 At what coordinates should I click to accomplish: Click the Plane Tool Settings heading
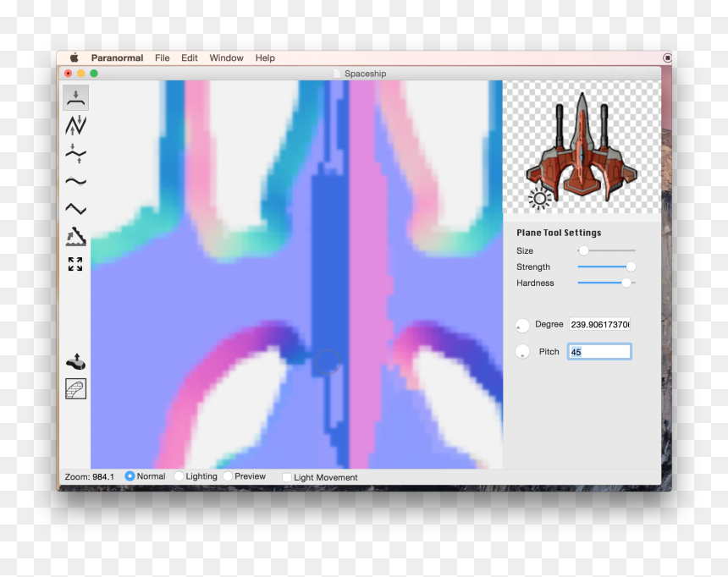click(x=559, y=233)
